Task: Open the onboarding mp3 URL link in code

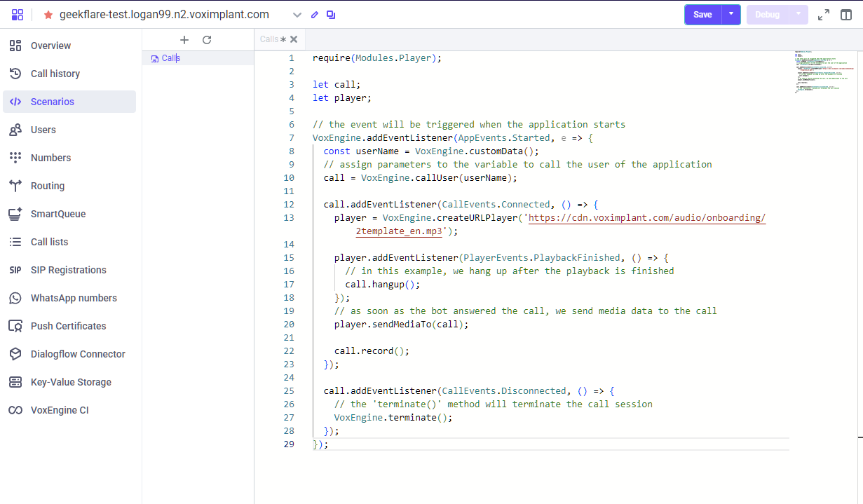Action: (x=646, y=218)
